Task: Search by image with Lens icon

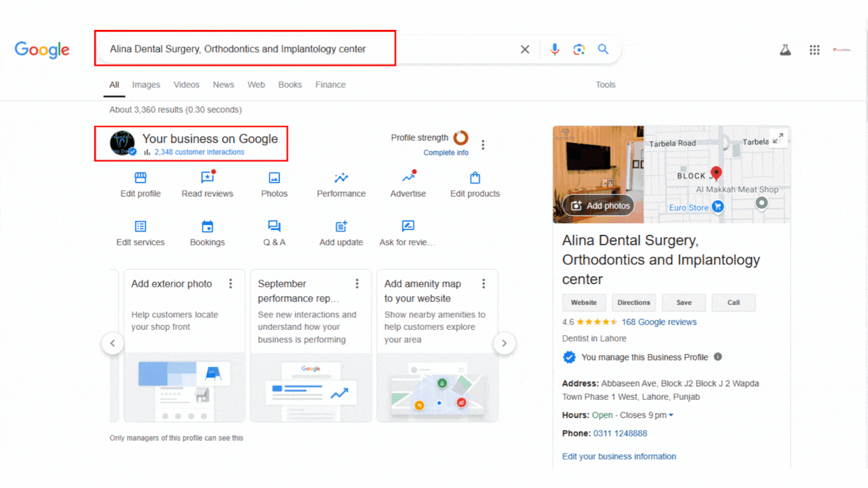Action: point(579,50)
